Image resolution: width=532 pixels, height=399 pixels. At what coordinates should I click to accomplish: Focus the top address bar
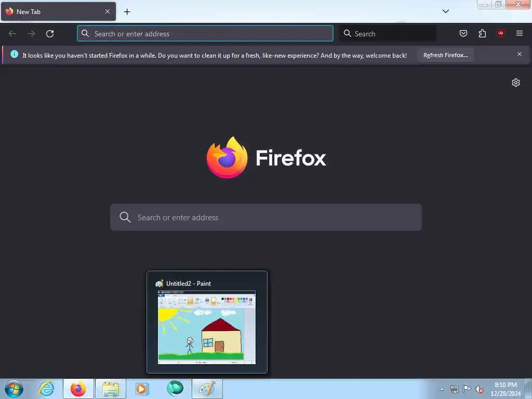tap(205, 34)
